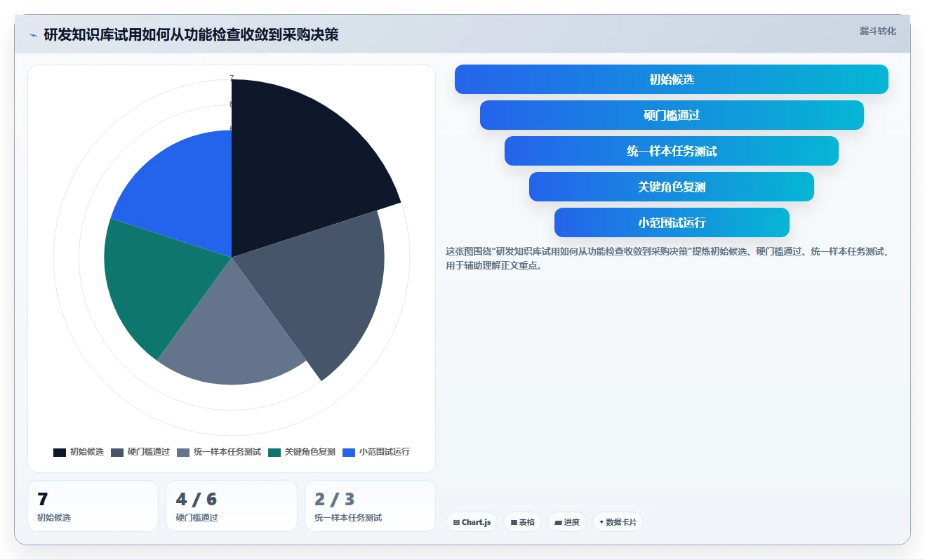Open the 4 / 6 硬门槛通过 data card
Image resolution: width=925 pixels, height=560 pixels.
coord(232,506)
